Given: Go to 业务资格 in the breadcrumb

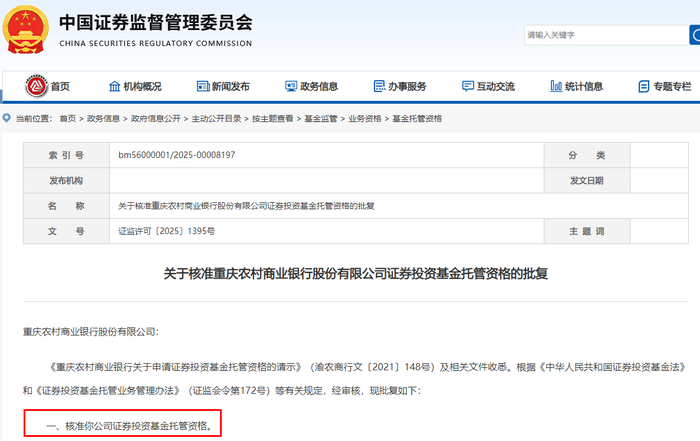Looking at the screenshot, I should point(365,118).
